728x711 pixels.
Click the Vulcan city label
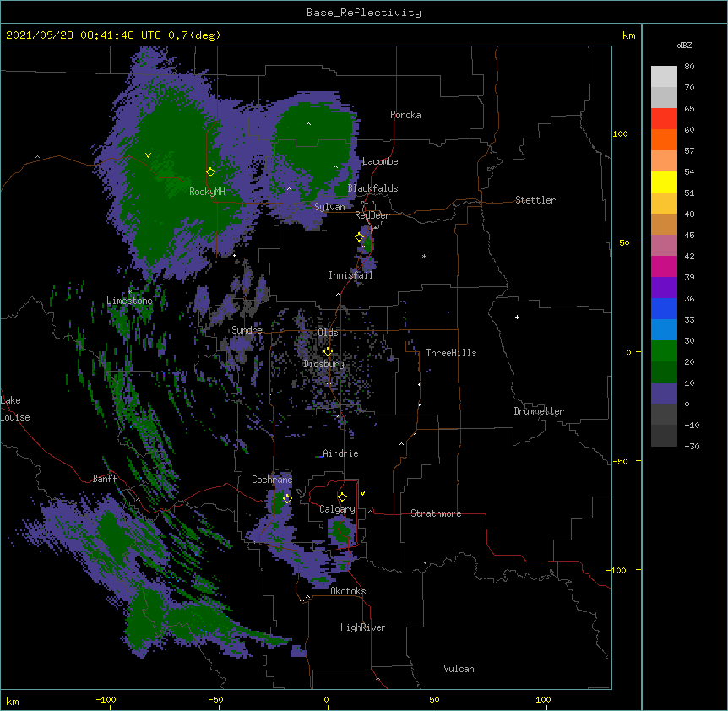[x=459, y=669]
